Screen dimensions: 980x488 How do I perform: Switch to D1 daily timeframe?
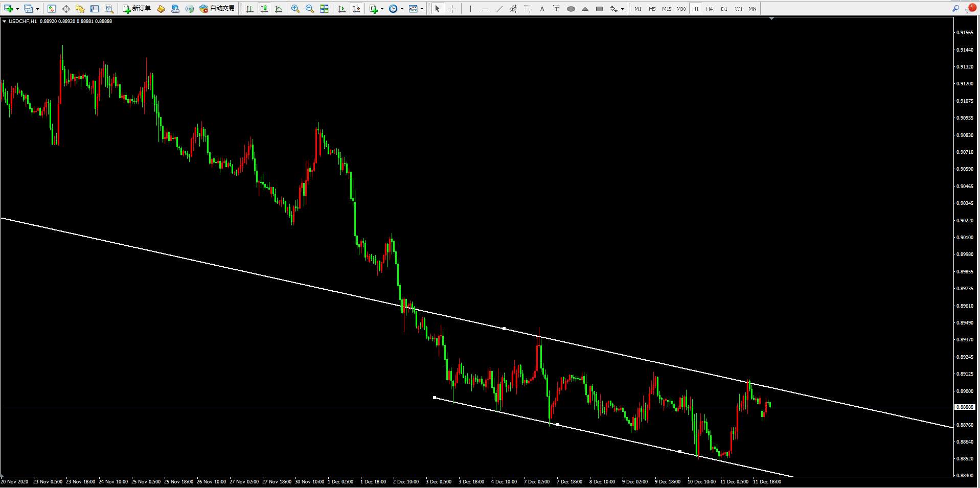coord(724,9)
